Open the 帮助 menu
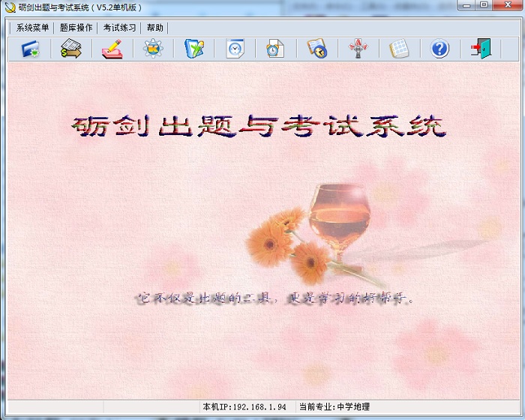The width and height of the screenshot is (525, 420). 155,28
